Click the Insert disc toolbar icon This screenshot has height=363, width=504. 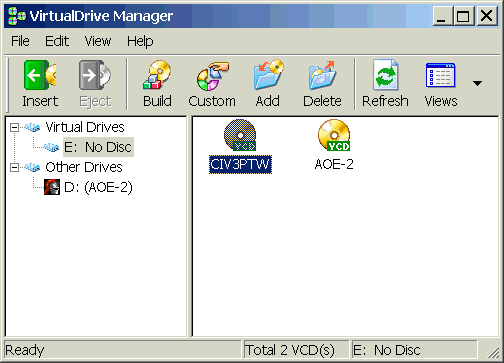pyautogui.click(x=40, y=75)
